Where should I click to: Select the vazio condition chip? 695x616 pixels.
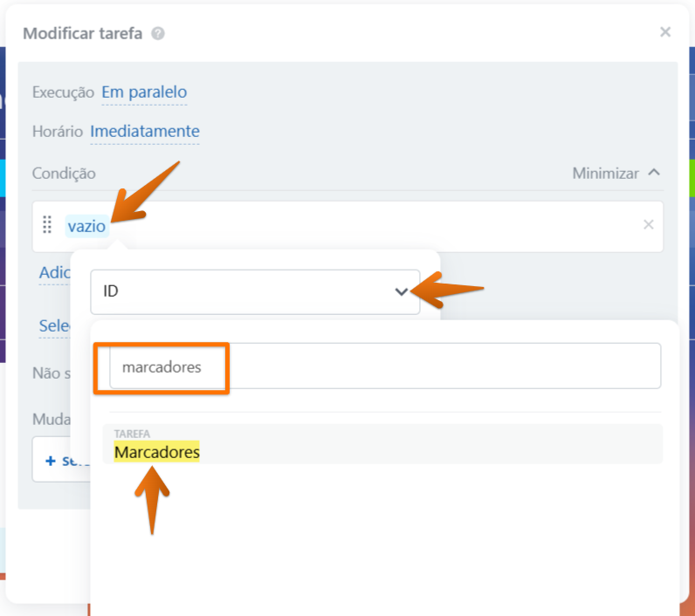click(87, 226)
